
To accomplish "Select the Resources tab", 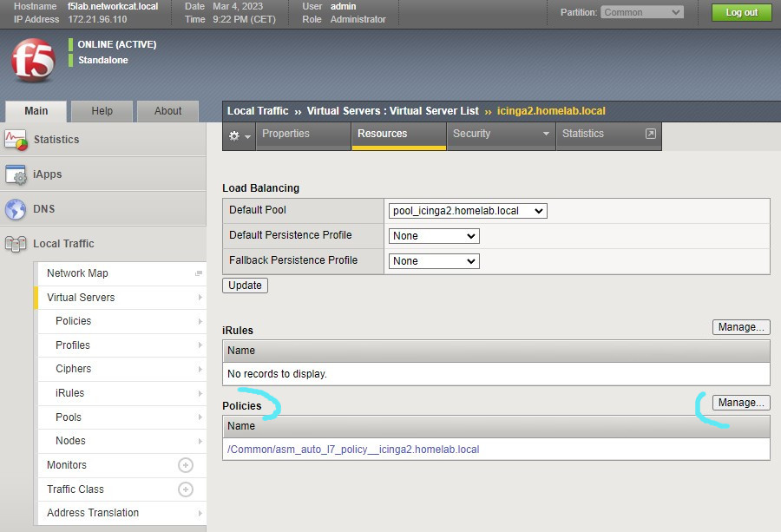I will pyautogui.click(x=398, y=135).
